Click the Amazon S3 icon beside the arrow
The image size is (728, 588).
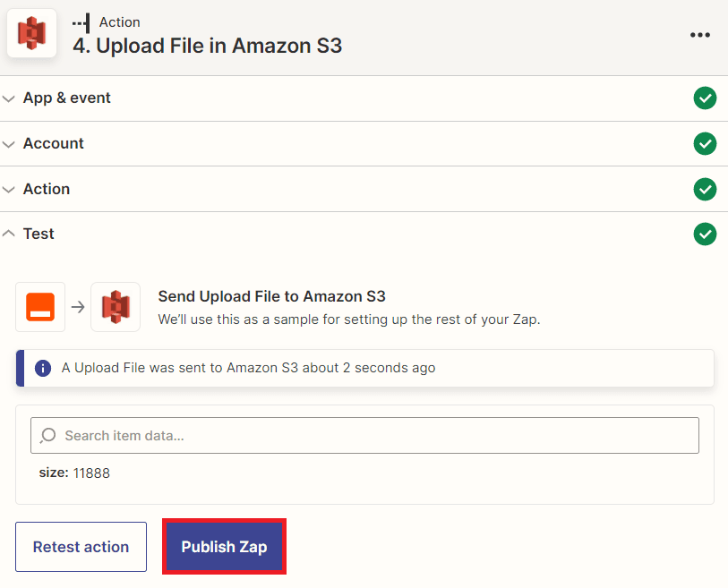(116, 307)
